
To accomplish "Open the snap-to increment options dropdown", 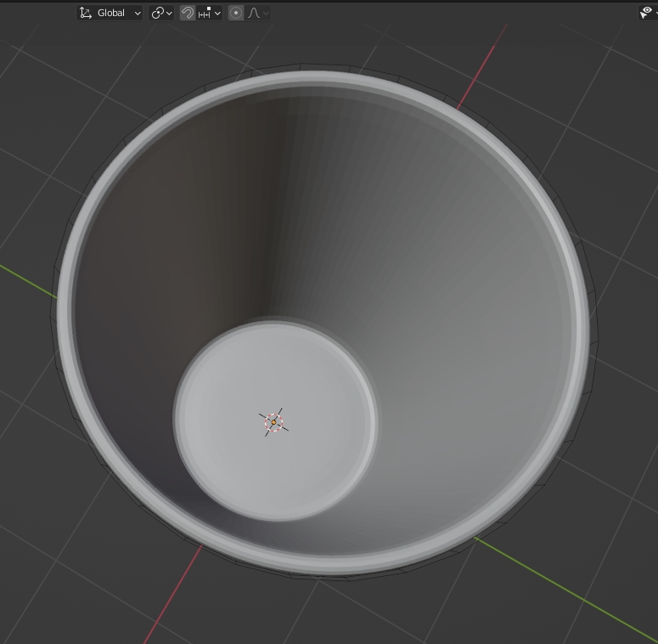I will click(x=209, y=13).
